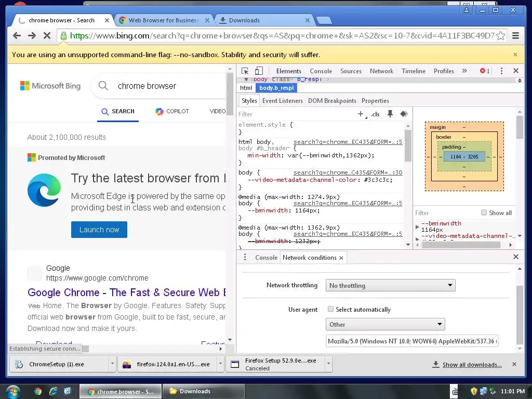Toggle .cls element classes editor
Image resolution: width=532 pixels, height=399 pixels.
pyautogui.click(x=375, y=114)
